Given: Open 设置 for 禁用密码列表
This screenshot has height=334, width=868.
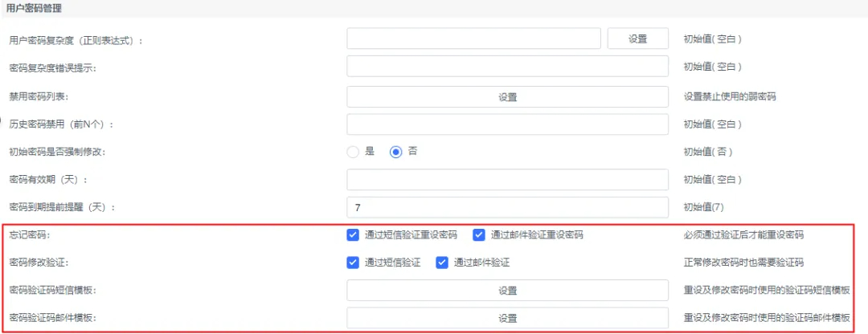Looking at the screenshot, I should pos(508,97).
